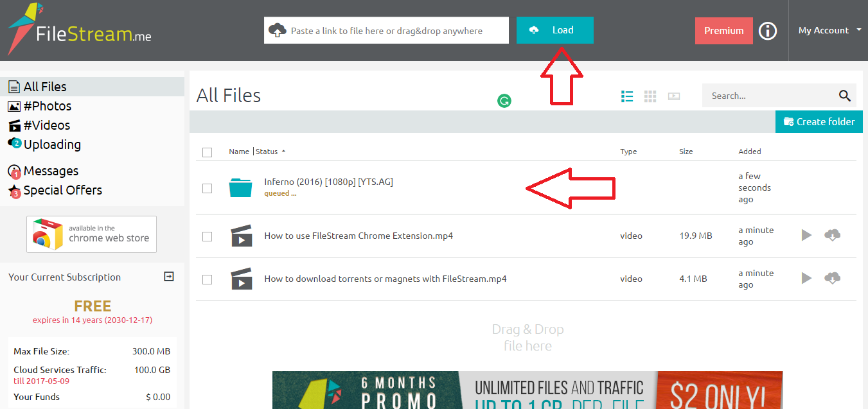The image size is (868, 409).
Task: Switch to grid view layout
Action: (x=650, y=96)
